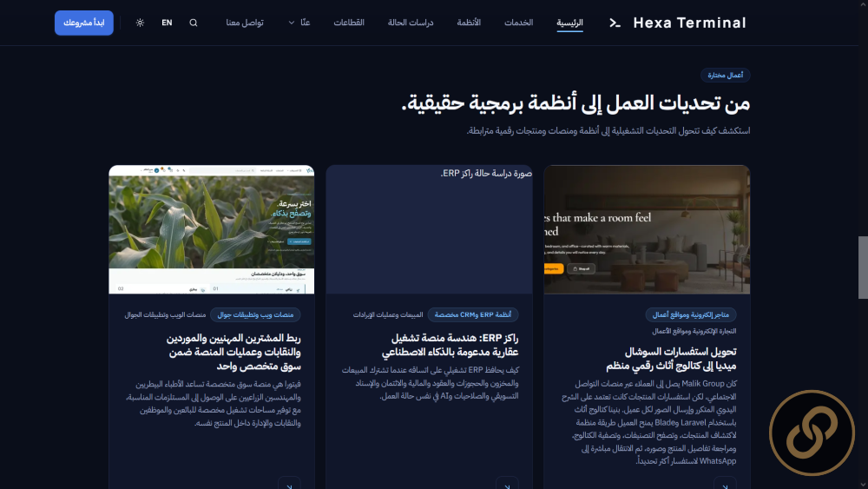868x489 pixels.
Task: Click the أنظمة ERP وCRM مخصصة tag
Action: (473, 314)
